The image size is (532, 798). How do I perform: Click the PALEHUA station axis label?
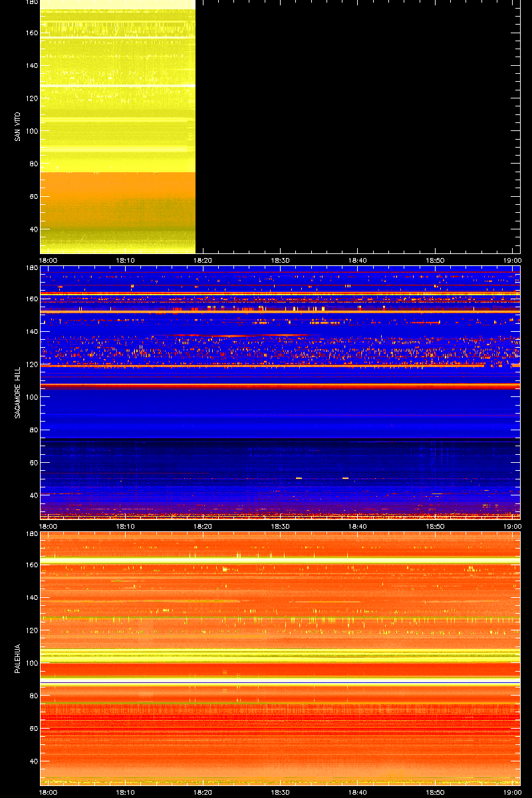tap(17, 658)
